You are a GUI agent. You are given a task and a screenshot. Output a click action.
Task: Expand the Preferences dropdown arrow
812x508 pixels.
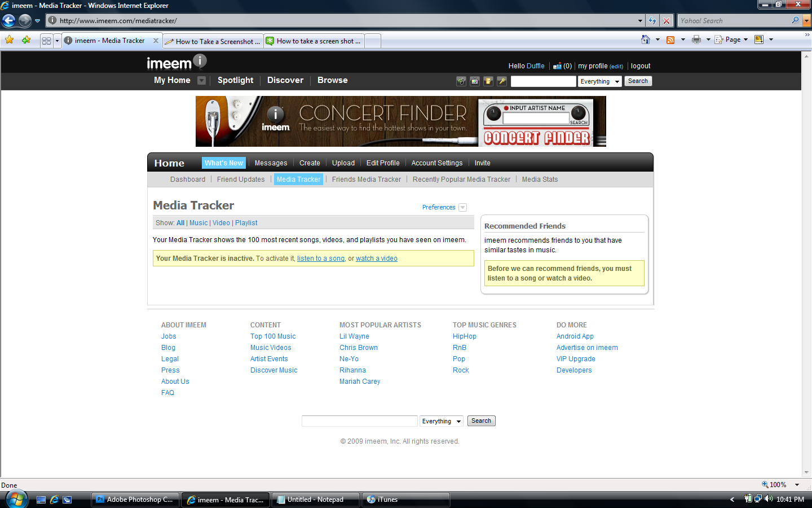click(x=462, y=207)
